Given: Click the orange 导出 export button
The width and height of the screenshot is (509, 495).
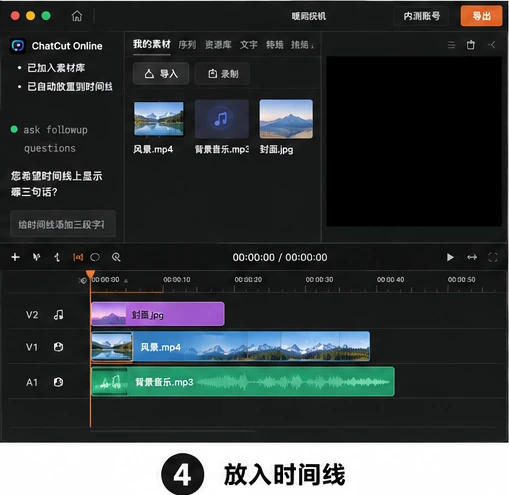Looking at the screenshot, I should (481, 16).
